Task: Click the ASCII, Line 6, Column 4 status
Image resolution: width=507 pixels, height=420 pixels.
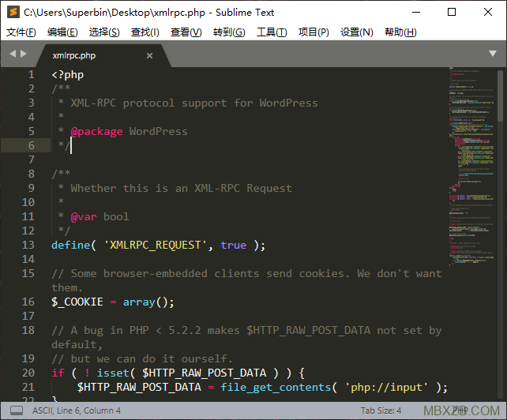Action: click(x=77, y=411)
